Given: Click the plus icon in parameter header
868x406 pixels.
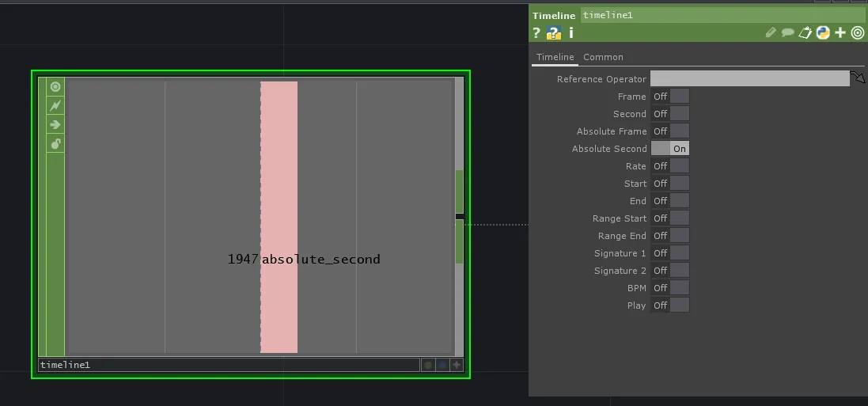Looking at the screenshot, I should pos(840,32).
